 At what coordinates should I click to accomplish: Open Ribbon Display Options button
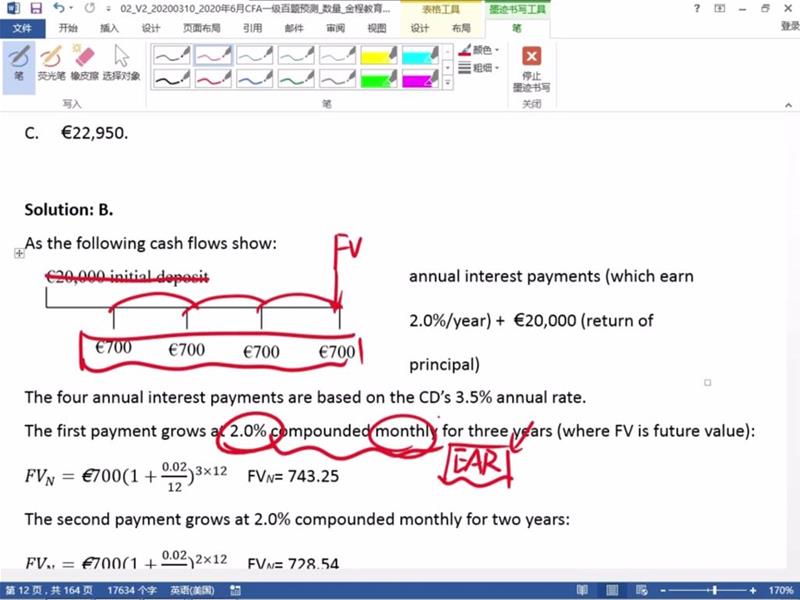(x=719, y=8)
